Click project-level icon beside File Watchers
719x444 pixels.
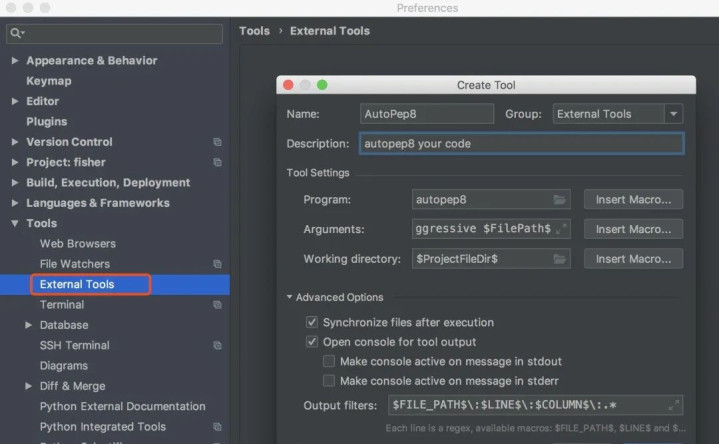point(217,264)
